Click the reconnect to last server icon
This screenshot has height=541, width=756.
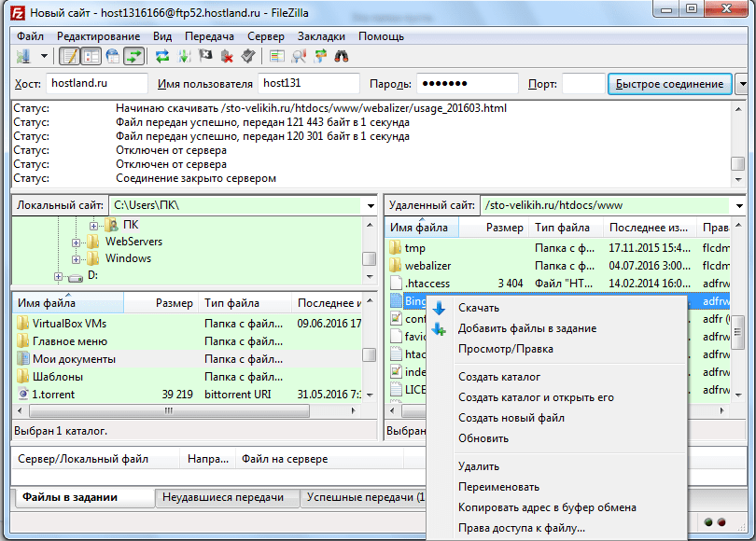[x=248, y=56]
